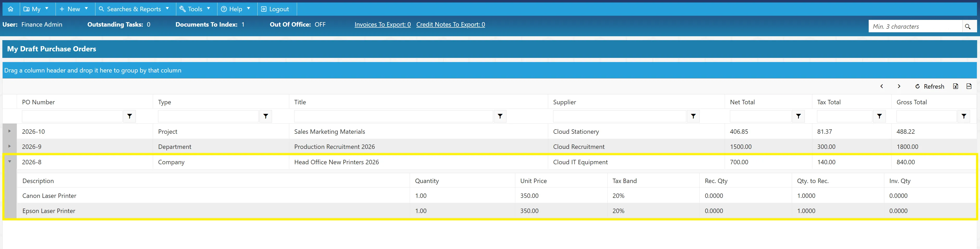The width and height of the screenshot is (980, 249).
Task: Select net total 1500.00 cell
Action: click(x=769, y=147)
